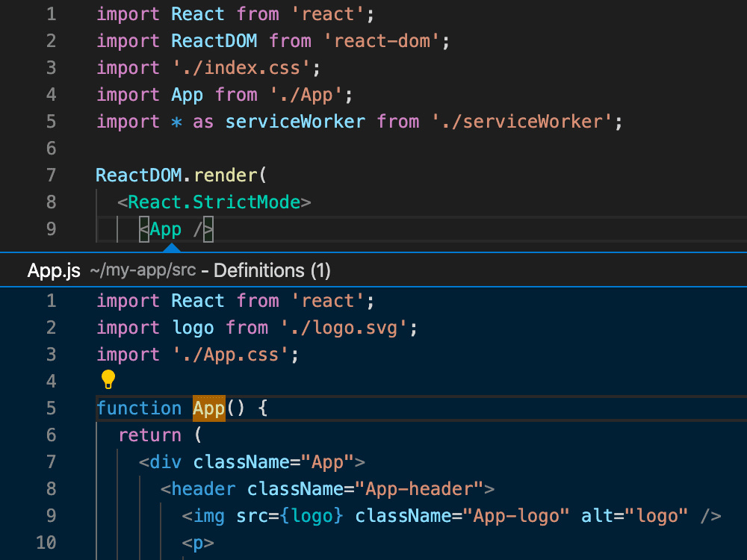Click line number 1 in the top editor

50,13
